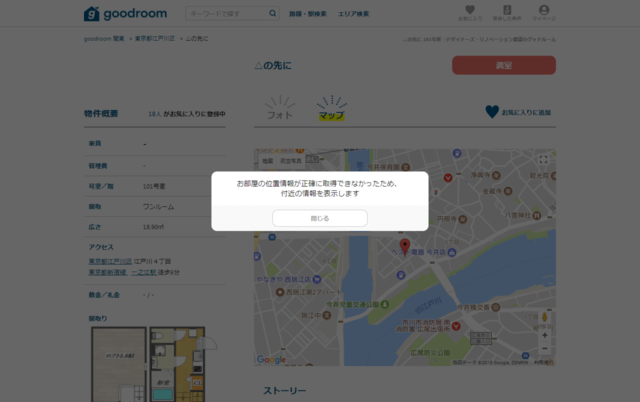Select 航空写真 map type button
The width and height of the screenshot is (640, 402).
click(x=291, y=161)
